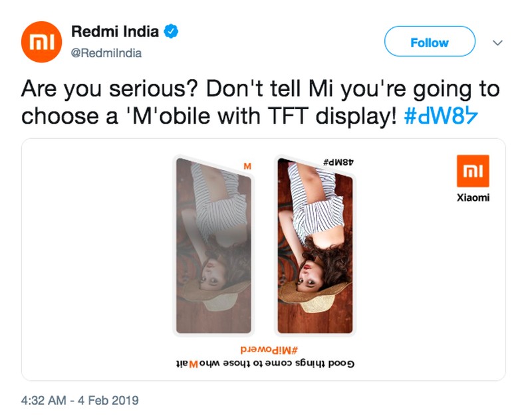Open the vivid right phone picture
532x418 pixels.
coord(316,246)
